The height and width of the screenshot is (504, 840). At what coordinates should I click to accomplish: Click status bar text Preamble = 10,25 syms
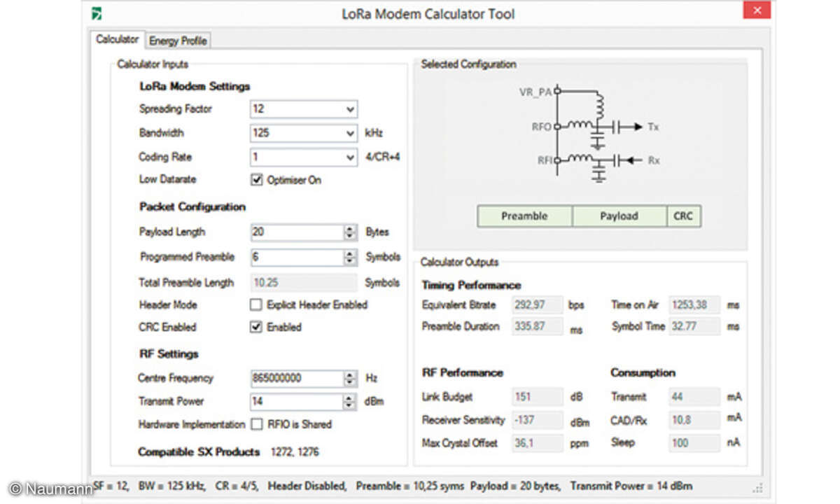click(x=411, y=486)
